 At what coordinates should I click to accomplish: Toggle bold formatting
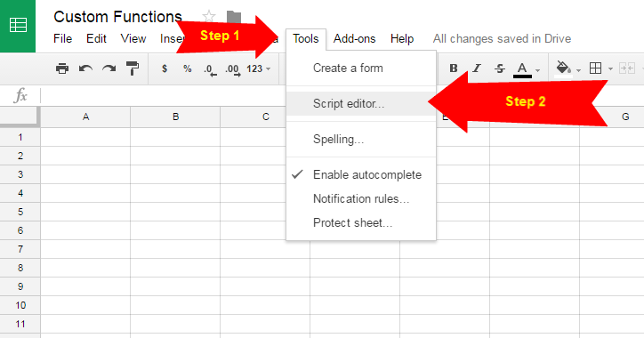pos(454,68)
